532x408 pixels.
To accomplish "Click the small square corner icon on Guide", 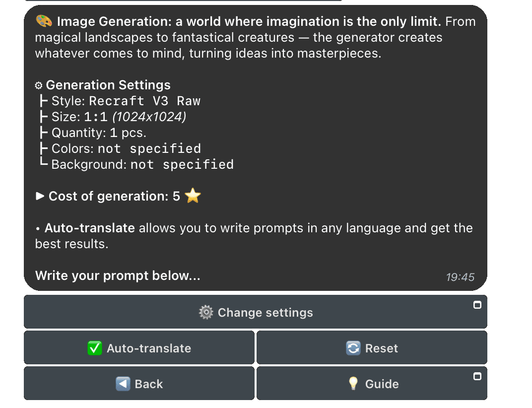I will [477, 376].
